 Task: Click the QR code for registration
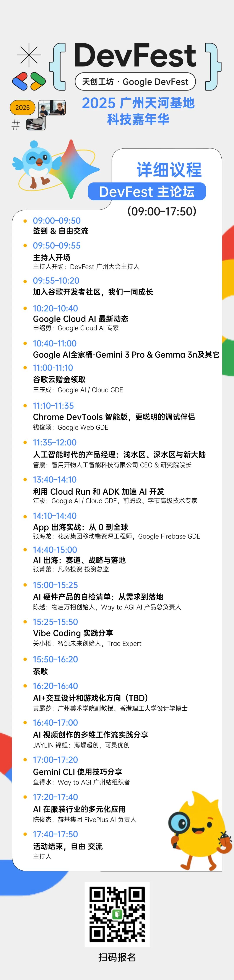117,914
